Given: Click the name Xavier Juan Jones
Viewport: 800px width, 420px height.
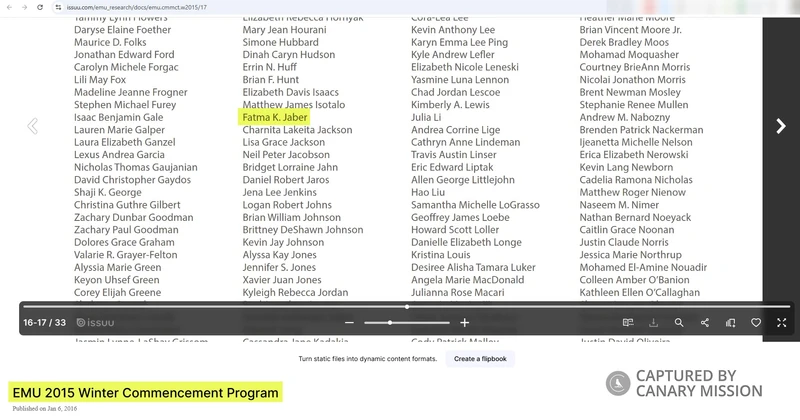Looking at the screenshot, I should pos(282,280).
